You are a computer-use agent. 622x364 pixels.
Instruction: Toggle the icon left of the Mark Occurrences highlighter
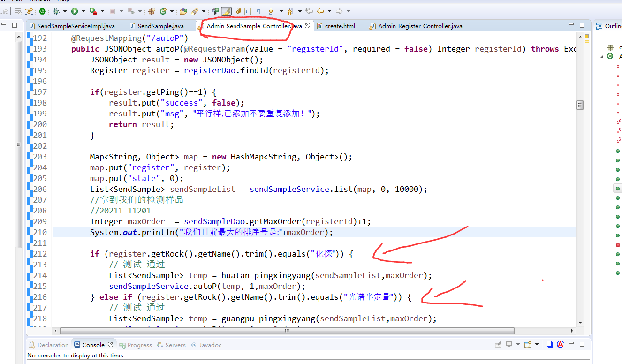(215, 11)
